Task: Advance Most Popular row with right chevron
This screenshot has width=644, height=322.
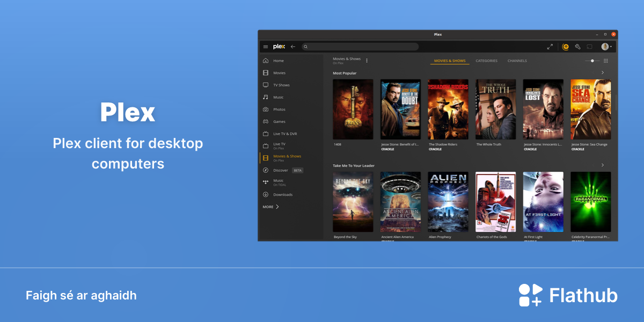Action: click(x=603, y=72)
